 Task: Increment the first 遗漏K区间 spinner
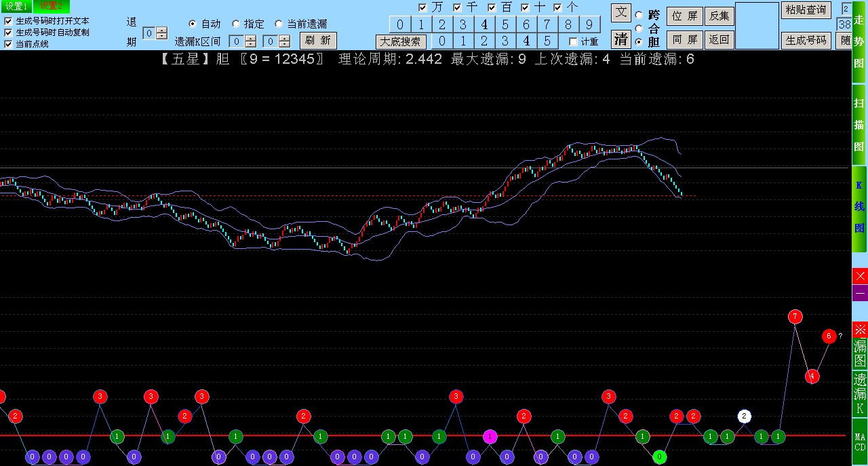(251, 38)
